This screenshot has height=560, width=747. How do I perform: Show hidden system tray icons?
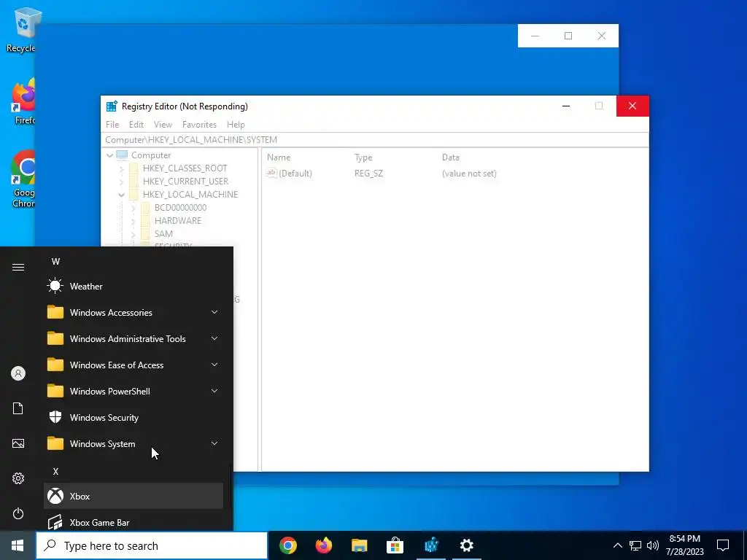617,545
